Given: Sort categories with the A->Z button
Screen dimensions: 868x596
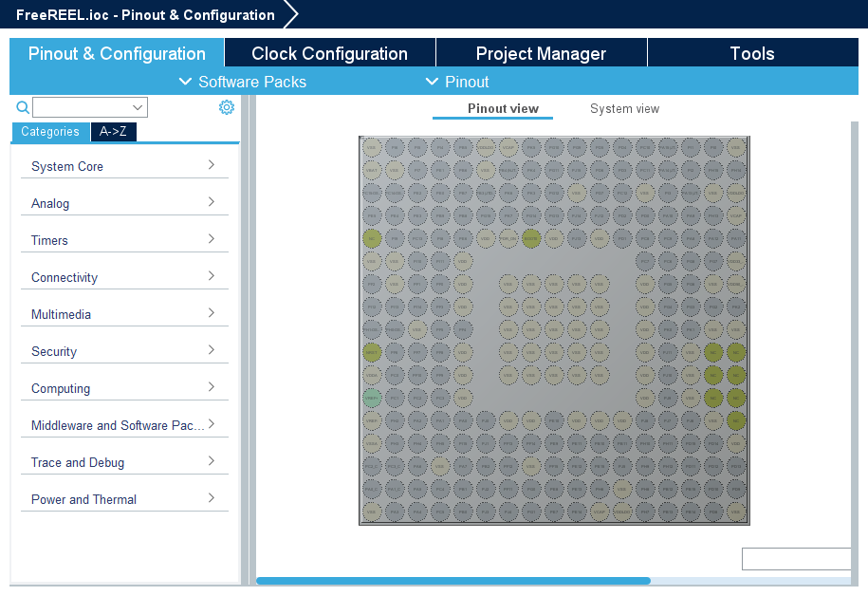Looking at the screenshot, I should [x=114, y=132].
